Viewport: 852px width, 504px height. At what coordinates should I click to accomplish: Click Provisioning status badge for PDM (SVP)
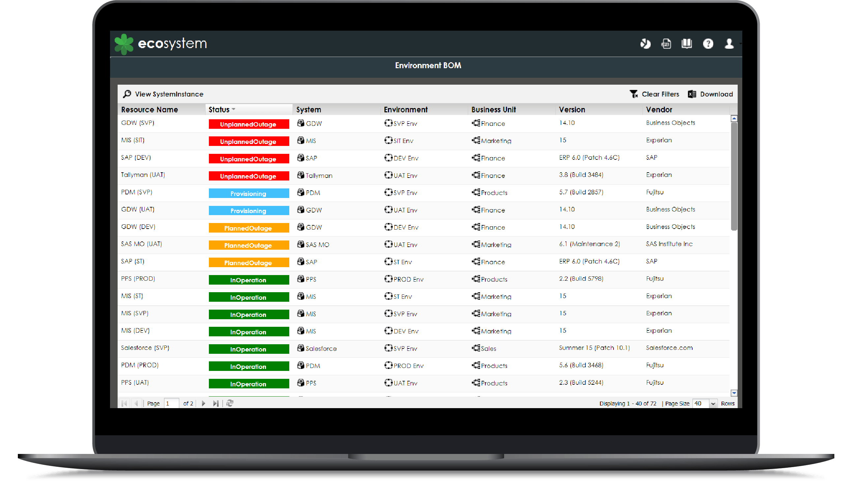tap(249, 194)
